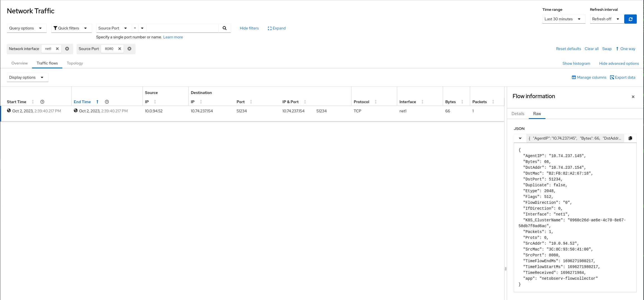Image resolution: width=644 pixels, height=300 pixels.
Task: Copy JSON to clipboard icon
Action: coord(630,138)
